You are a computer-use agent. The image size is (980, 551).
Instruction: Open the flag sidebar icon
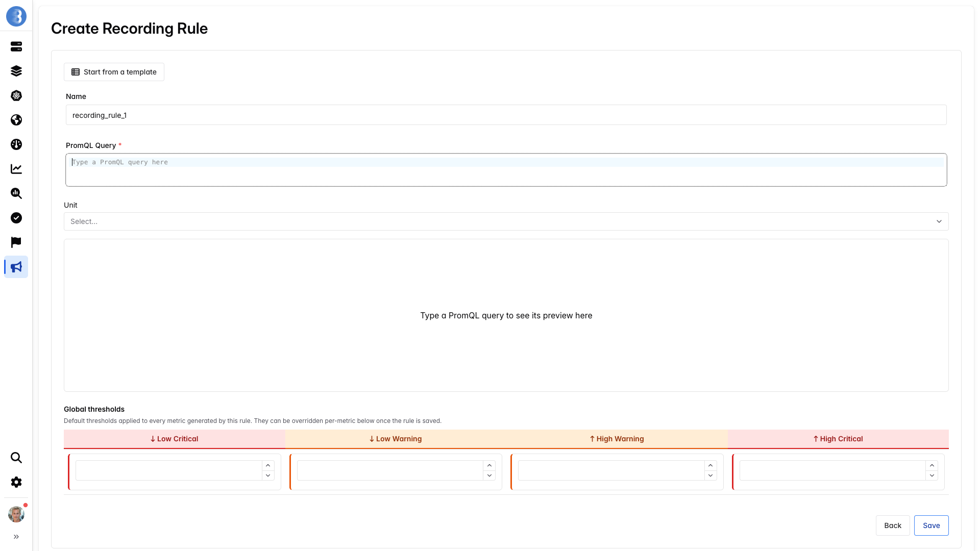click(x=16, y=242)
